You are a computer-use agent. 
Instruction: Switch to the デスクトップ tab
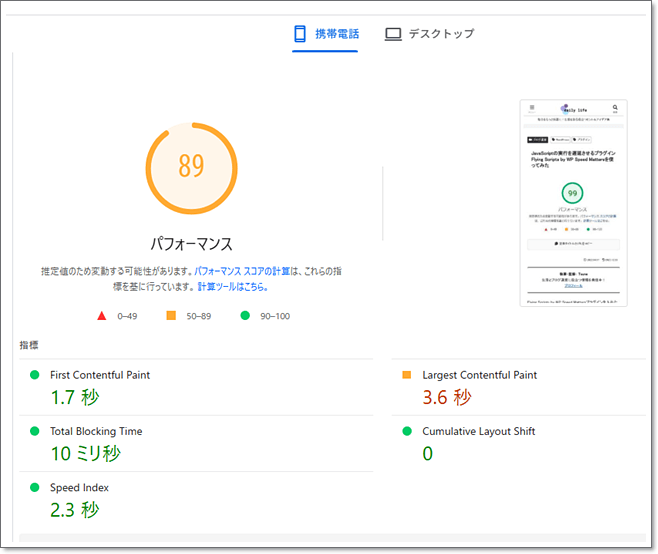click(429, 34)
